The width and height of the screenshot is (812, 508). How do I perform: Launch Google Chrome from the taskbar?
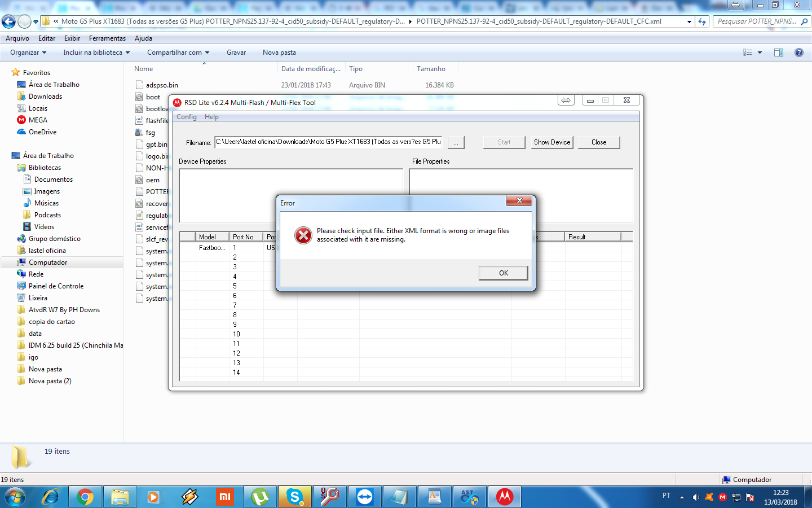tap(85, 497)
